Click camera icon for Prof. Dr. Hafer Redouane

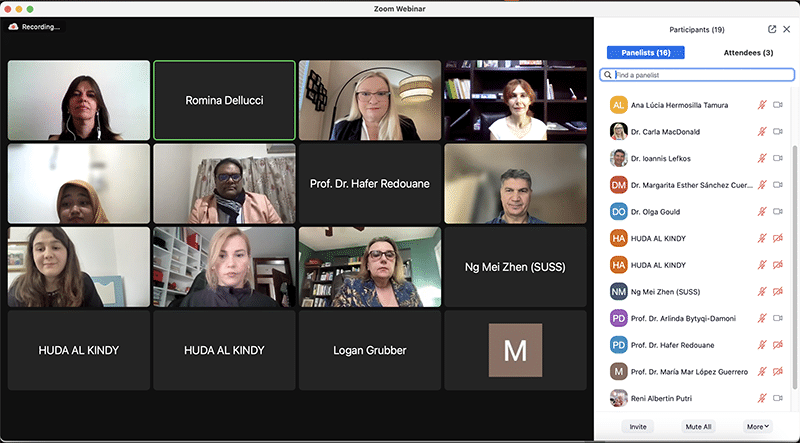click(x=778, y=344)
